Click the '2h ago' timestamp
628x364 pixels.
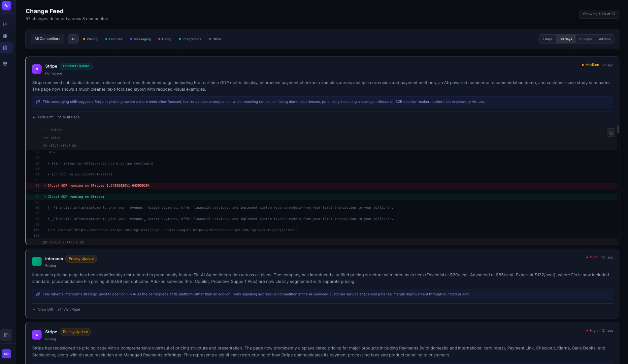(608, 65)
